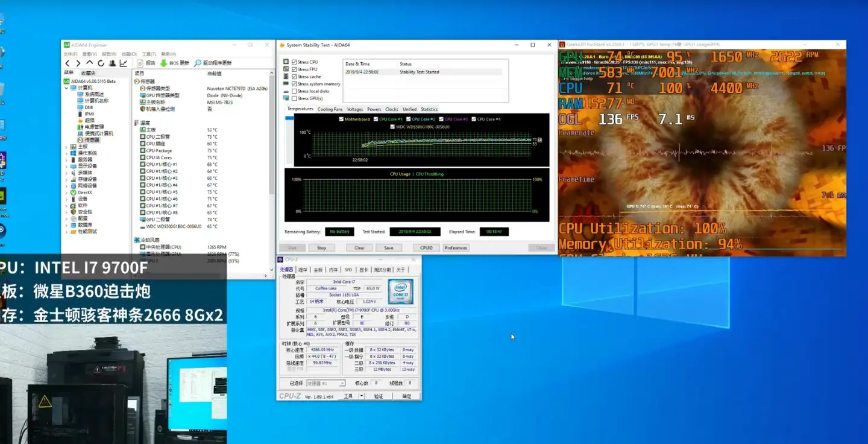Toggle Stress system memory checkbox
Viewport: 868px width, 444px height.
coord(294,84)
